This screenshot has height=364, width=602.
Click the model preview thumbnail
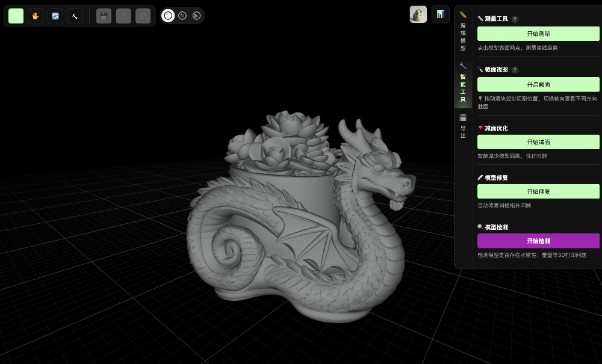(418, 14)
